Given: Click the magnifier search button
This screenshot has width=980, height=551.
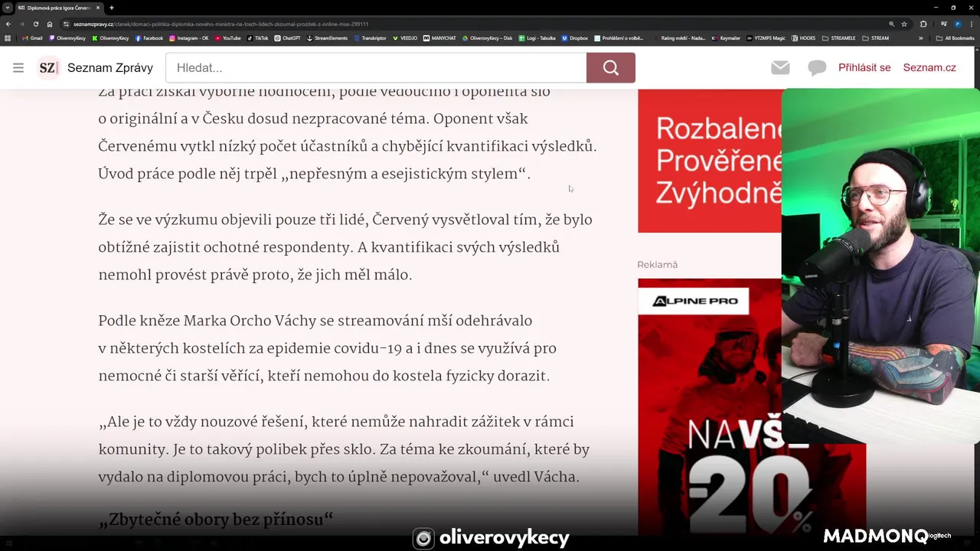Looking at the screenshot, I should click(610, 67).
